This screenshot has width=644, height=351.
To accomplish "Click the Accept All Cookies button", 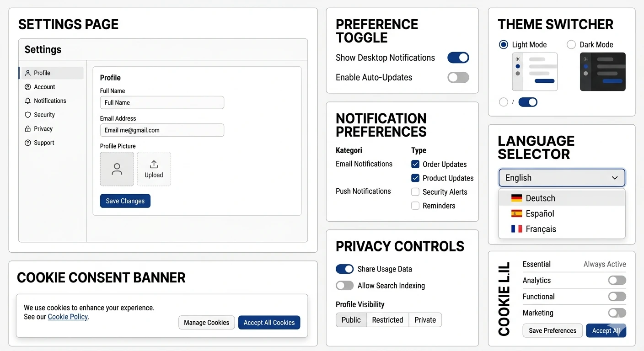I will (x=269, y=323).
